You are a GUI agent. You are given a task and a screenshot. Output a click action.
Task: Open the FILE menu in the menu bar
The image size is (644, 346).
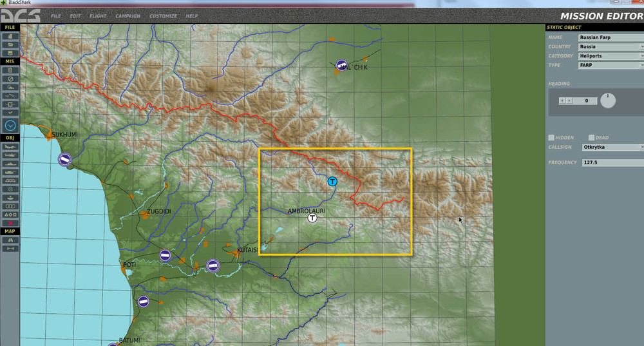click(x=56, y=16)
